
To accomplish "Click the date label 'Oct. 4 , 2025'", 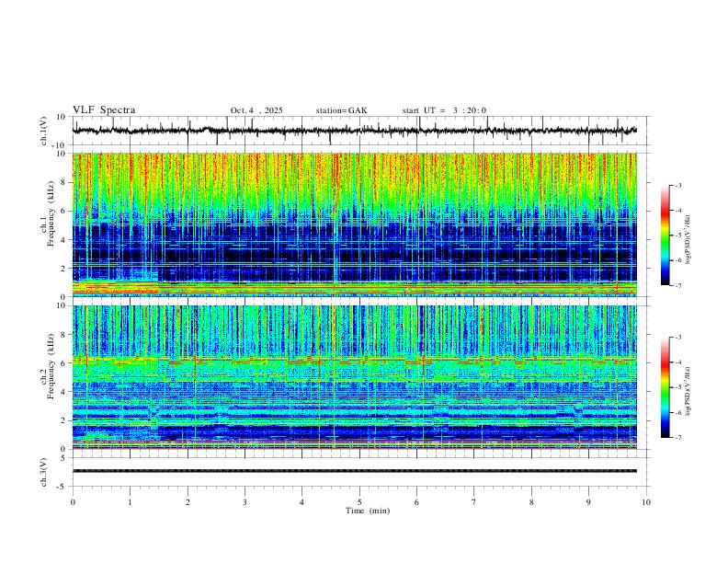I will click(x=256, y=110).
